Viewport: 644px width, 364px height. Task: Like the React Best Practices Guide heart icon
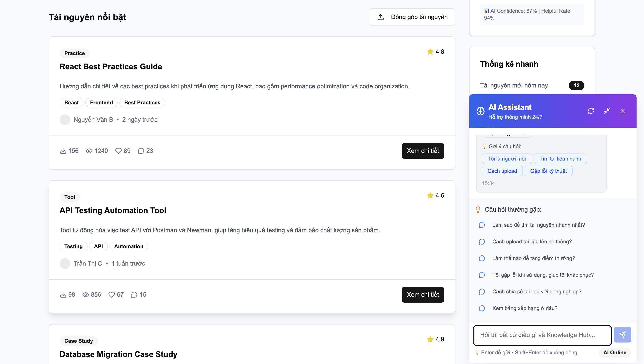point(118,151)
